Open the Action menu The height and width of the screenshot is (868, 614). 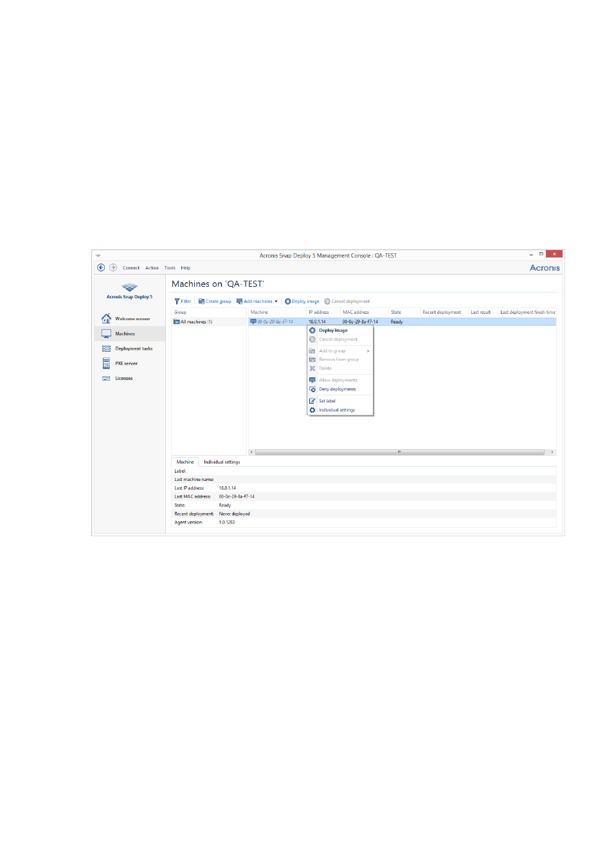tap(152, 268)
